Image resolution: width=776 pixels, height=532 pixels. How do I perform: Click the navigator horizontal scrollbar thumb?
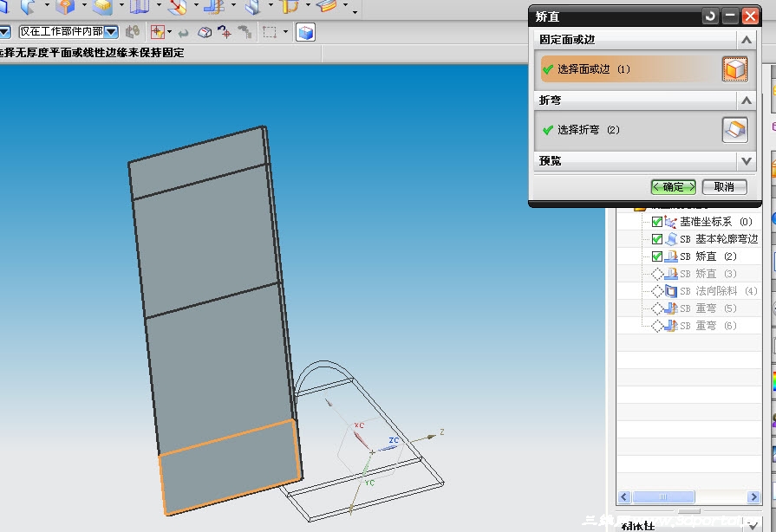[663, 496]
